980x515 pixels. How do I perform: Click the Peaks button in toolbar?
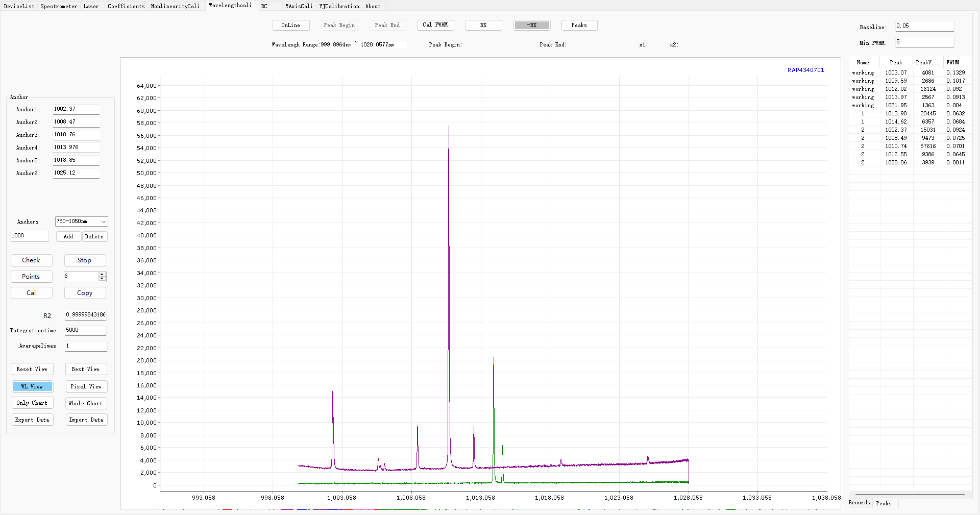tap(579, 25)
